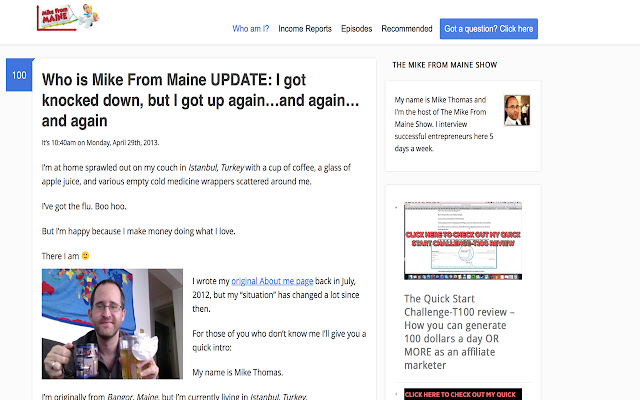This screenshot has width=640, height=400.
Task: Click the date line 'It's 10:40am on Monday'
Action: 100,142
